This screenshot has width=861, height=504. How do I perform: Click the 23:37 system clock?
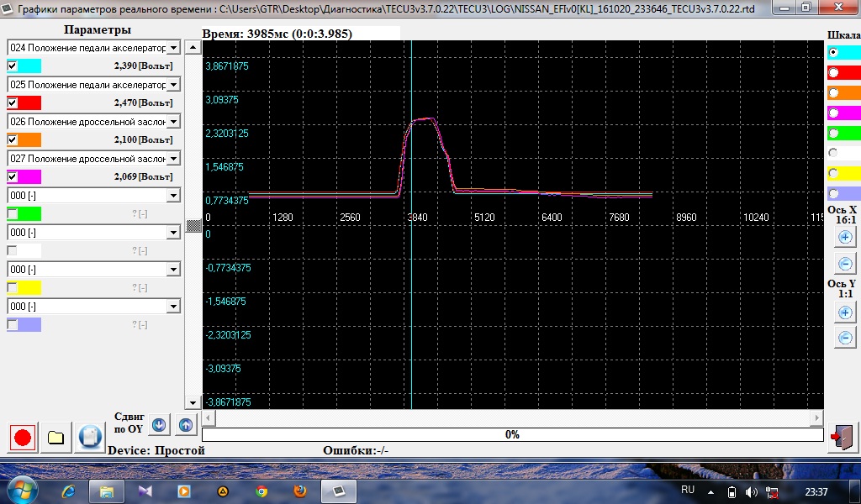[816, 492]
